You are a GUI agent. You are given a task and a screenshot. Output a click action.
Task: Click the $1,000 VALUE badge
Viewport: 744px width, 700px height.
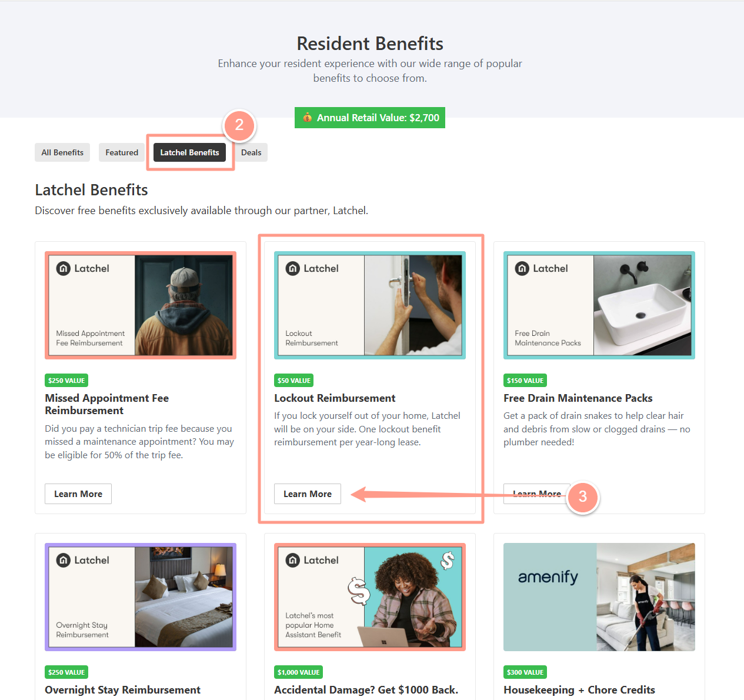coord(299,672)
